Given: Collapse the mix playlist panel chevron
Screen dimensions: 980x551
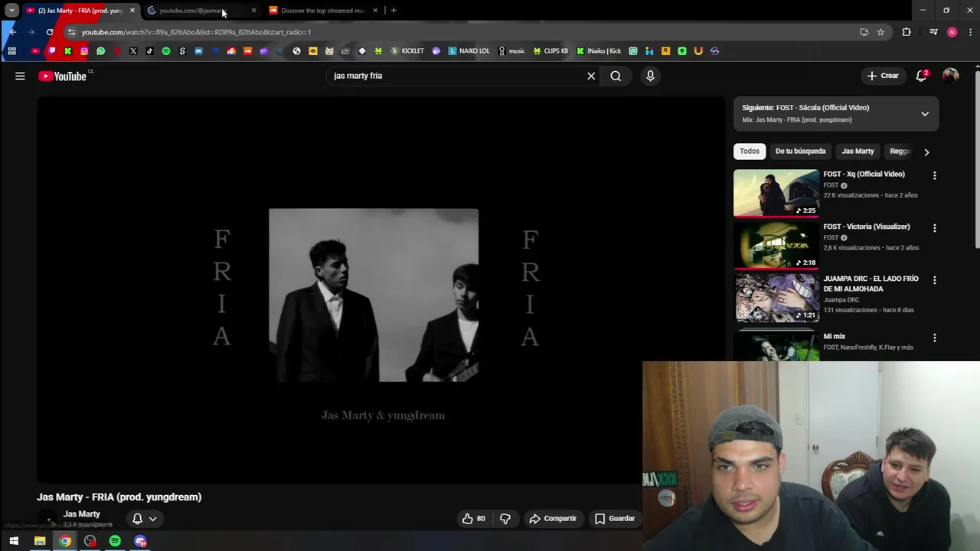Looking at the screenshot, I should (x=925, y=113).
